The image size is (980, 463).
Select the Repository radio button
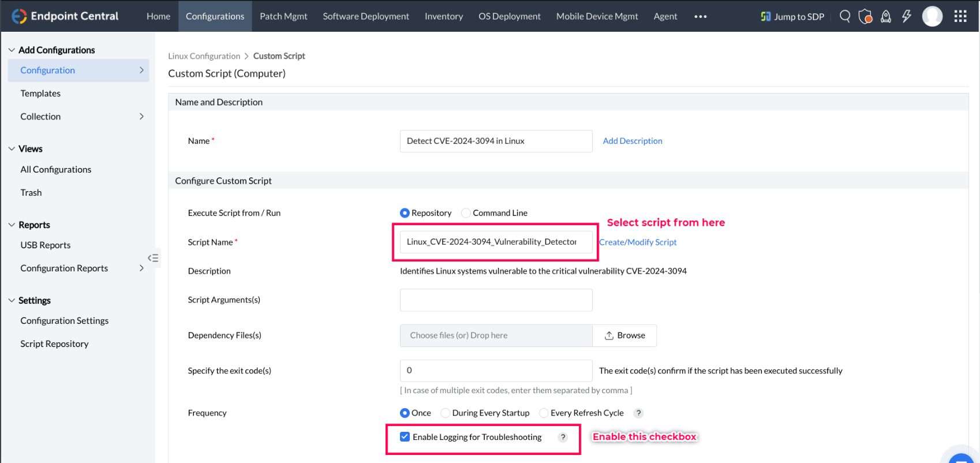point(405,213)
